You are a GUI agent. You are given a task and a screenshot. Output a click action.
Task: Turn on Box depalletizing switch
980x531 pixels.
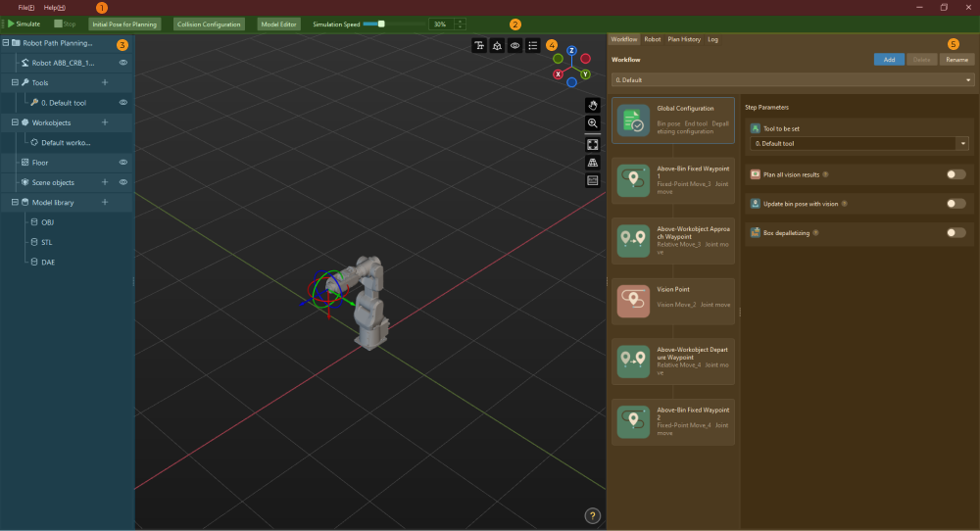(955, 232)
